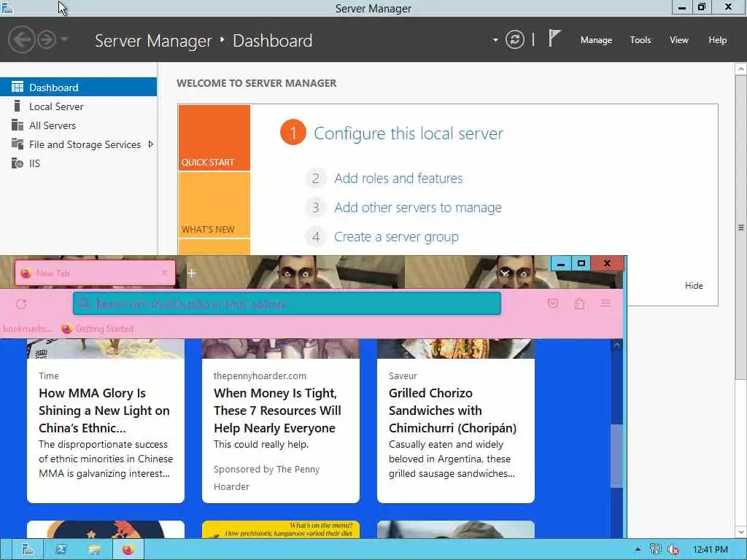747x560 pixels.
Task: Click the Local Server icon
Action: click(x=18, y=106)
